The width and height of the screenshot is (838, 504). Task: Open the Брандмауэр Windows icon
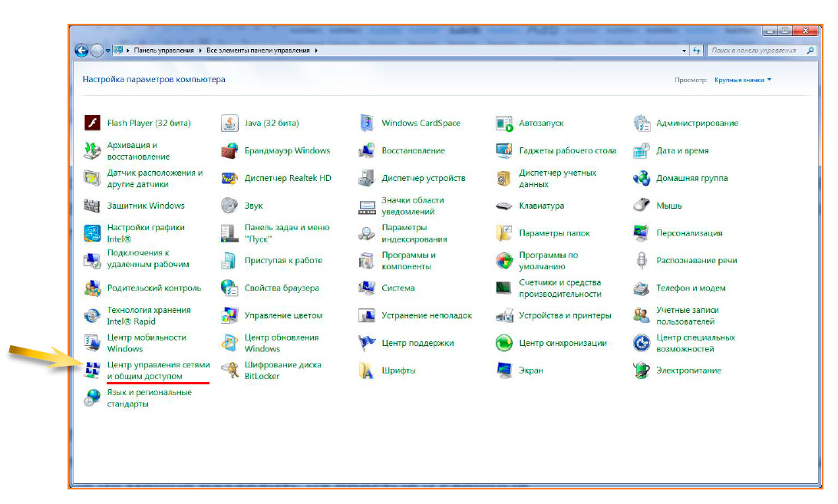[x=230, y=151]
